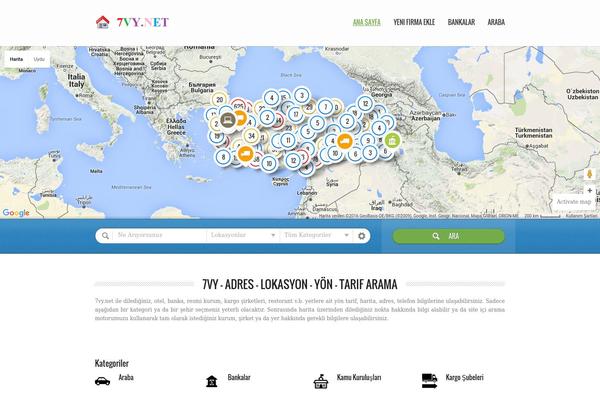
Task: Open the map cluster numbered 19
Action: [x=217, y=136]
